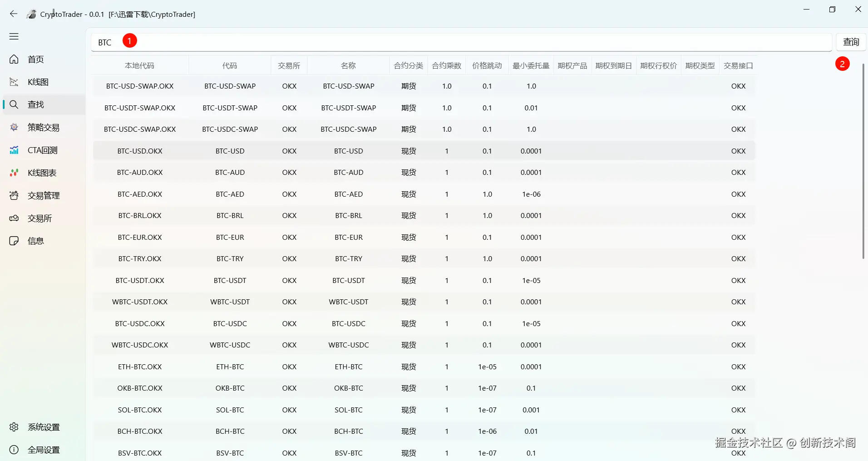Select the WBTC-USDC.OKX local code
The height and width of the screenshot is (461, 868).
click(140, 345)
